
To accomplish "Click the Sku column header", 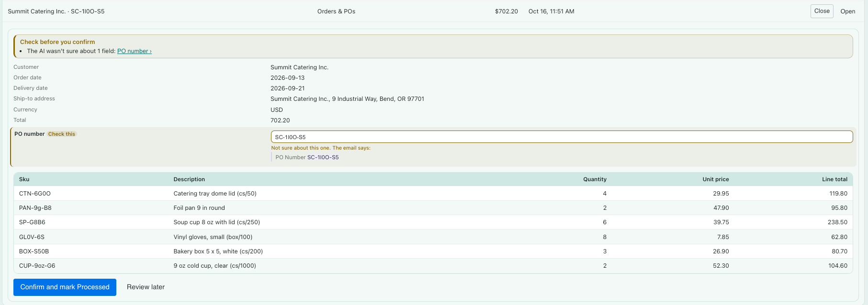I will (x=24, y=179).
